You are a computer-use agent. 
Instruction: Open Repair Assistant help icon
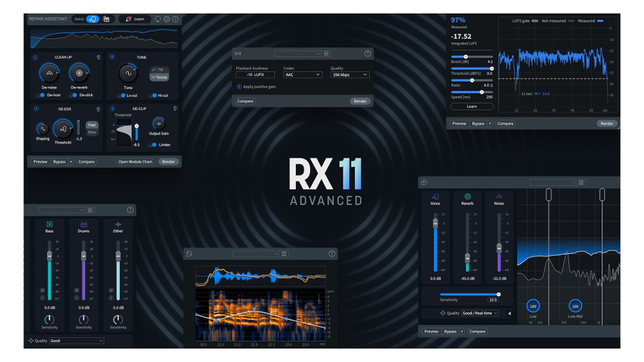point(175,19)
